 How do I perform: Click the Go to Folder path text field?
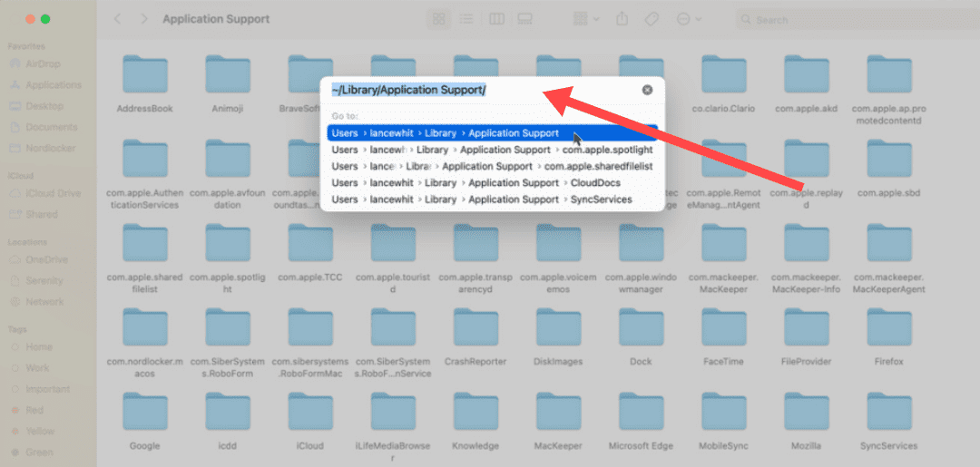[x=481, y=90]
